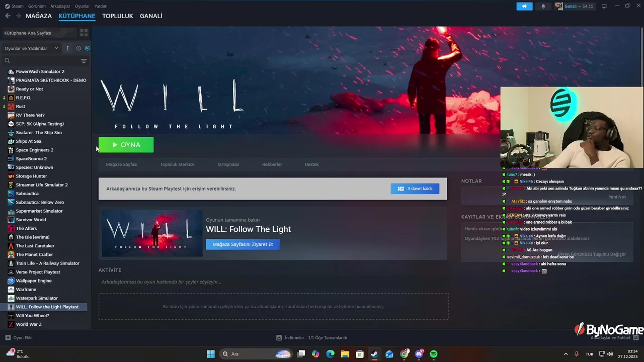Open Chrome from the taskbar

click(405, 354)
